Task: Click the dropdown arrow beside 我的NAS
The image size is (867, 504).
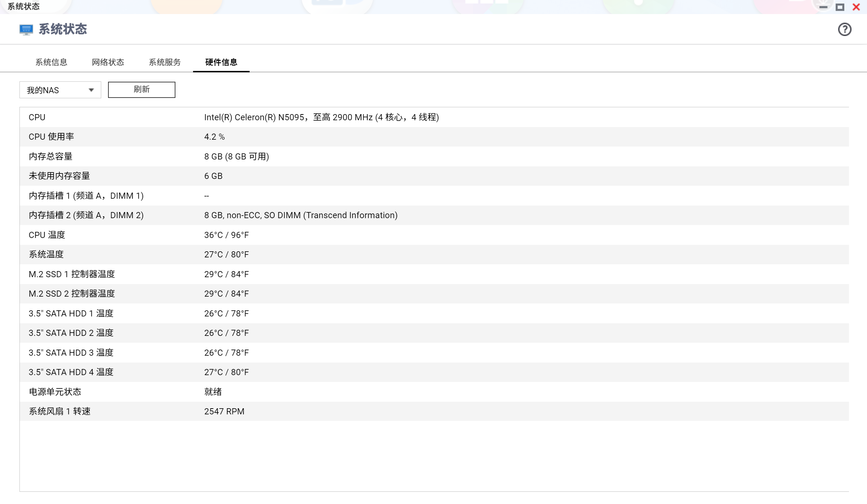Action: coord(91,90)
